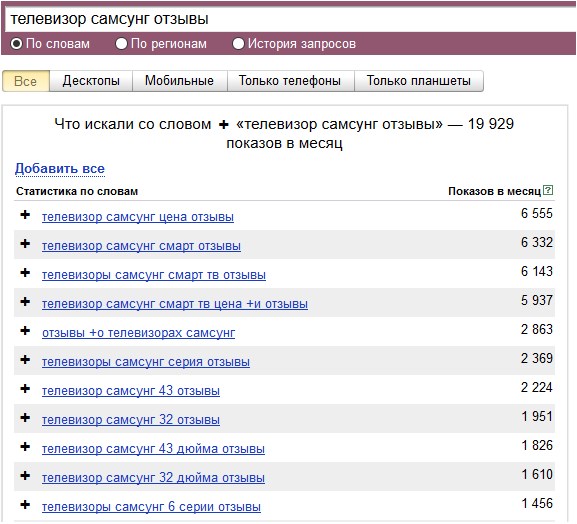Click 'Добавить все' link
The image size is (577, 524).
[60, 169]
